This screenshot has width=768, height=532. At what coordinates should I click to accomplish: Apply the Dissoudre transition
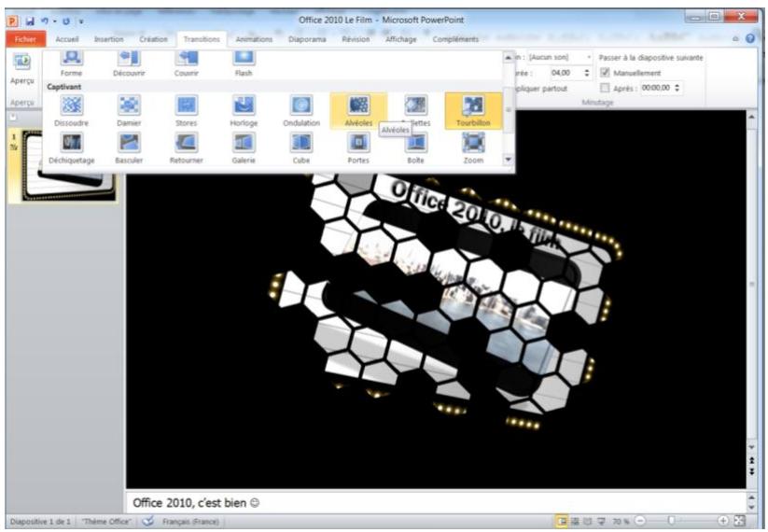72,111
